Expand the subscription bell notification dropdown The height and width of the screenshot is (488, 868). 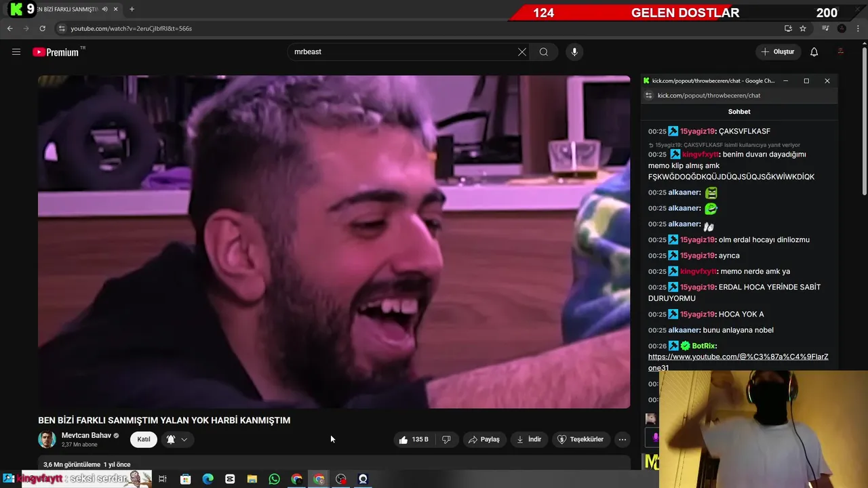coord(177,439)
